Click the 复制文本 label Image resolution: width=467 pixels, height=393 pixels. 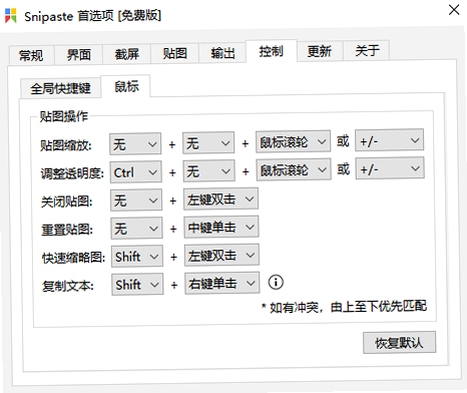[x=68, y=286]
